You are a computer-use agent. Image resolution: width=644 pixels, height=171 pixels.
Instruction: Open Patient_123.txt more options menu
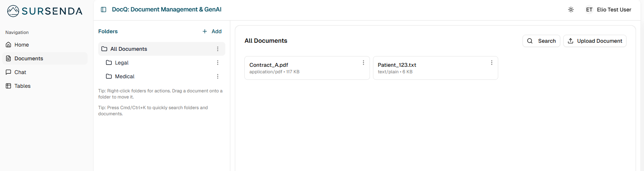[x=492, y=63]
